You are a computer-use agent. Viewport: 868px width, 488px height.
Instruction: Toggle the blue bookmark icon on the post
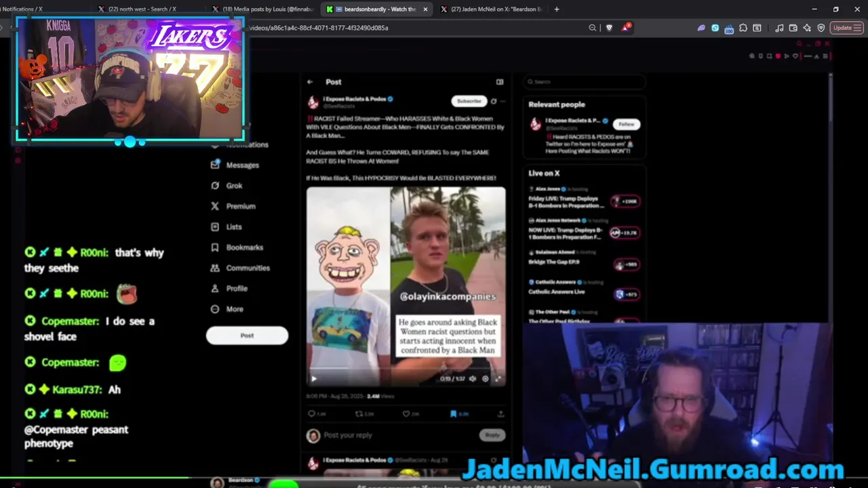point(453,413)
